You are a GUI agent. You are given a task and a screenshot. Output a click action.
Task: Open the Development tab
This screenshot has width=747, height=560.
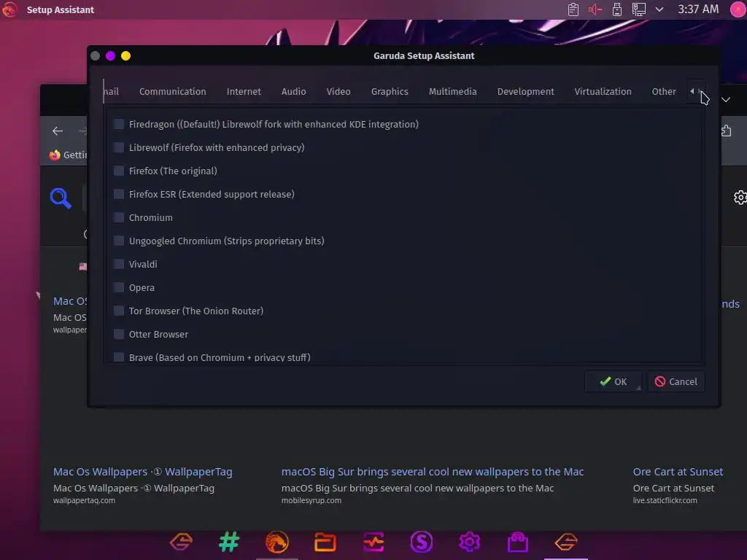coord(525,91)
